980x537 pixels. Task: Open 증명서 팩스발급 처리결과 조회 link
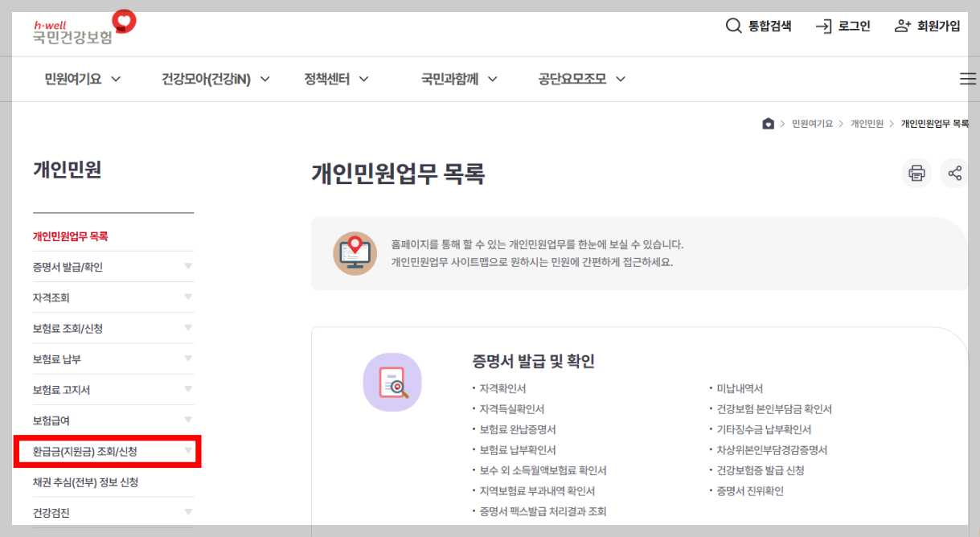[543, 512]
